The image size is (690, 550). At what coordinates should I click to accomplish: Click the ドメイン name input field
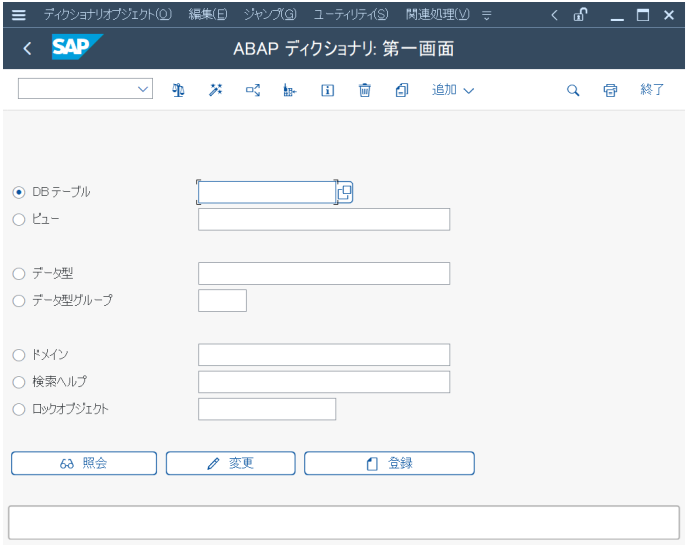[x=324, y=355]
